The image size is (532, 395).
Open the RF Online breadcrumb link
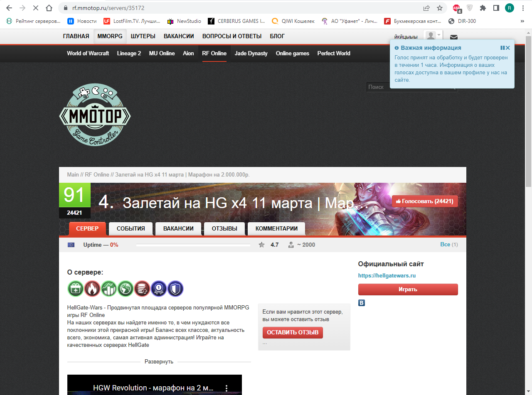[x=97, y=174]
